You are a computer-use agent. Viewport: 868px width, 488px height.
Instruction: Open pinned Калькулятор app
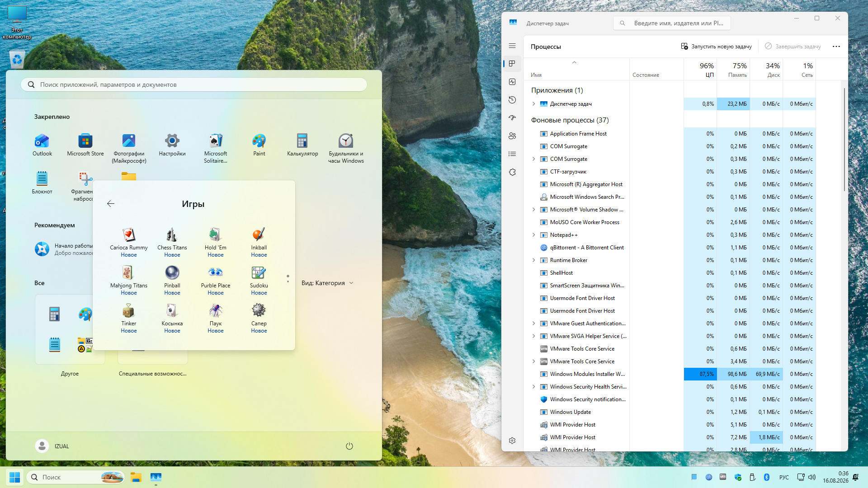pyautogui.click(x=302, y=145)
